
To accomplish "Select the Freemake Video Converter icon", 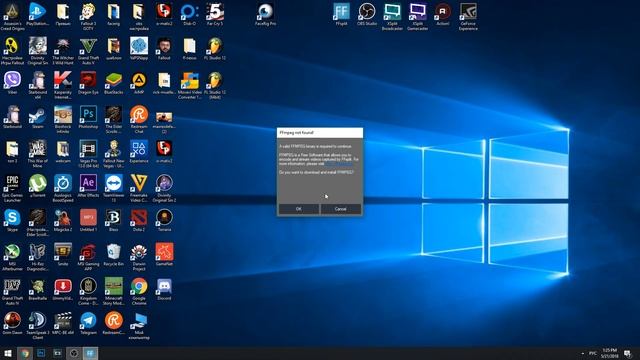I will coord(139,189).
